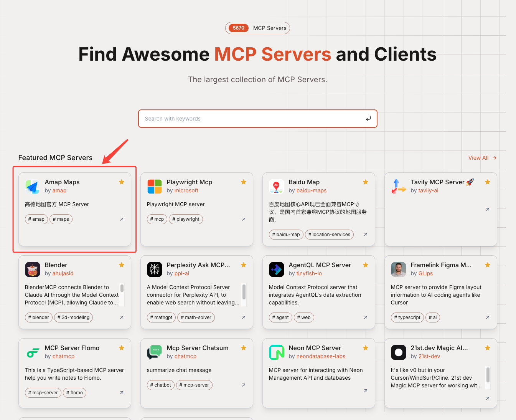Select the # chatbot tag

pos(160,385)
